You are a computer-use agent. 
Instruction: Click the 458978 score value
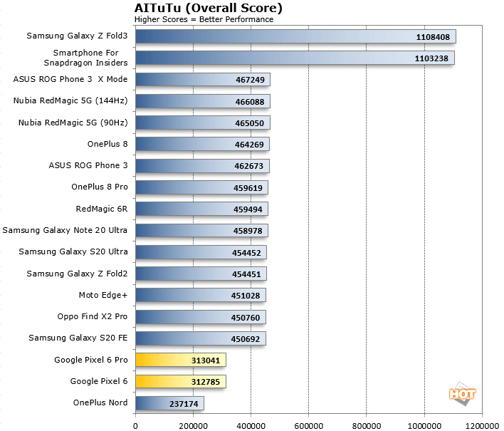pyautogui.click(x=248, y=231)
